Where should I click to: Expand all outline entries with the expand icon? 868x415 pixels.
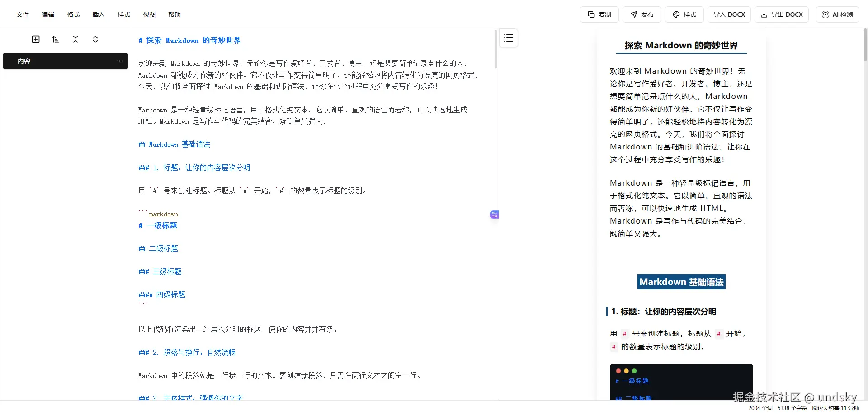coord(95,39)
